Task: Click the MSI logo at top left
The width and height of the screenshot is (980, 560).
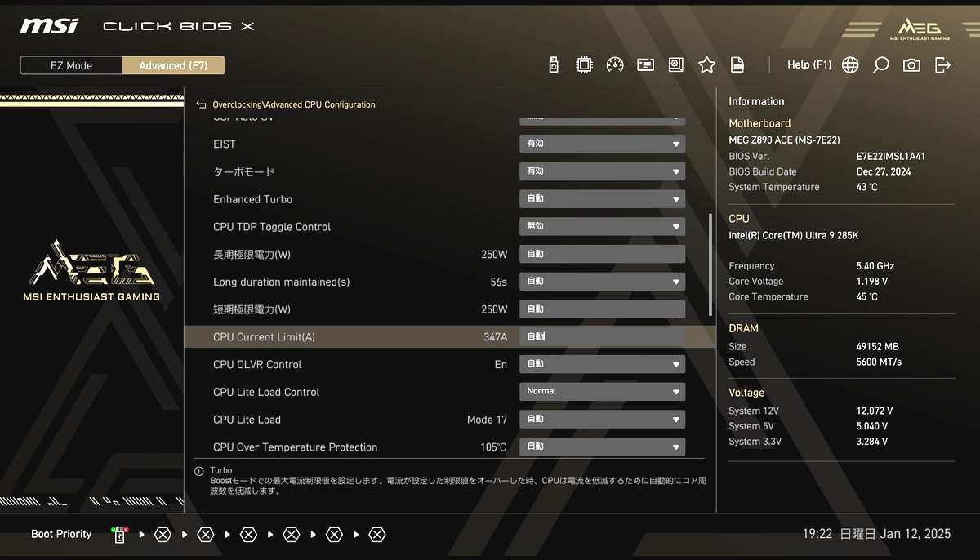Action: pos(49,26)
